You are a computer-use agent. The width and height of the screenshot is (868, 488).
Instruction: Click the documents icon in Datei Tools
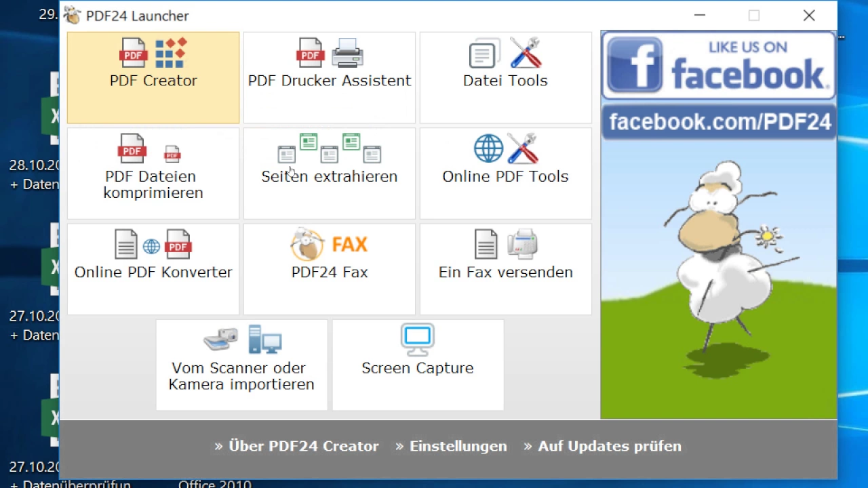click(x=484, y=53)
